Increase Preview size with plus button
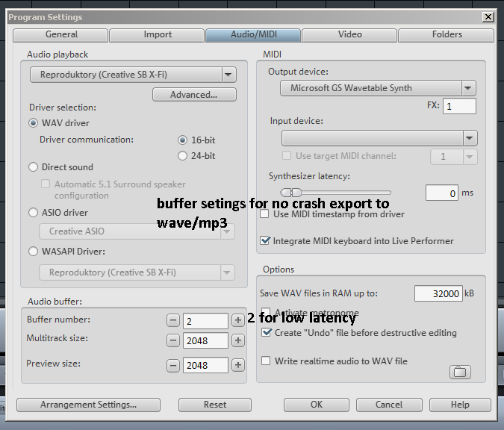 [x=238, y=365]
